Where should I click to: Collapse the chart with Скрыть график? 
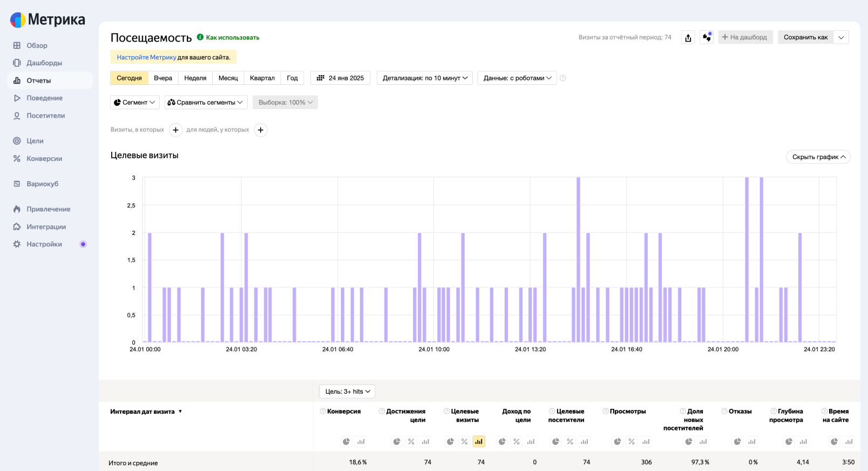(818, 157)
